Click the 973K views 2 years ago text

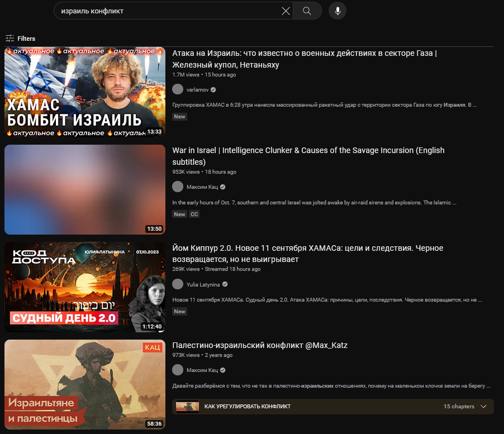[202, 355]
